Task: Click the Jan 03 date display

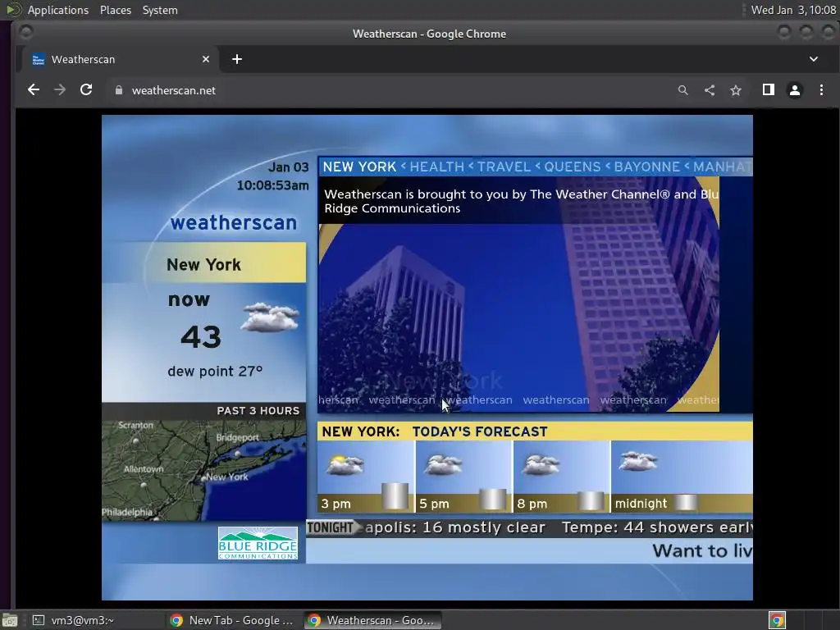Action: 288,167
